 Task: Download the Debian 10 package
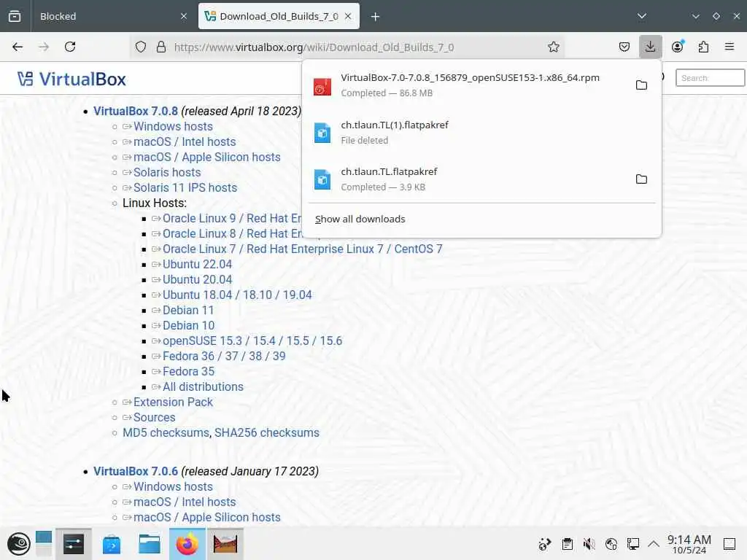[x=188, y=325]
